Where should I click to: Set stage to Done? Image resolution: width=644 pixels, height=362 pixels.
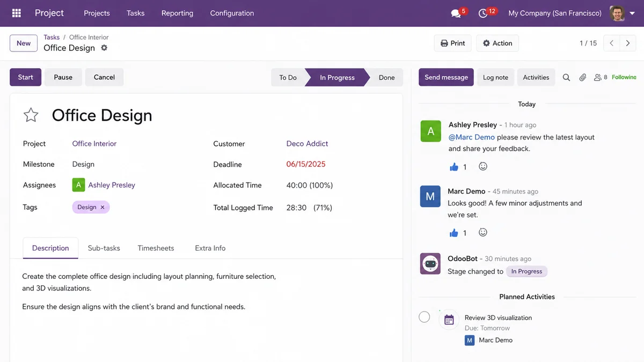(x=386, y=77)
